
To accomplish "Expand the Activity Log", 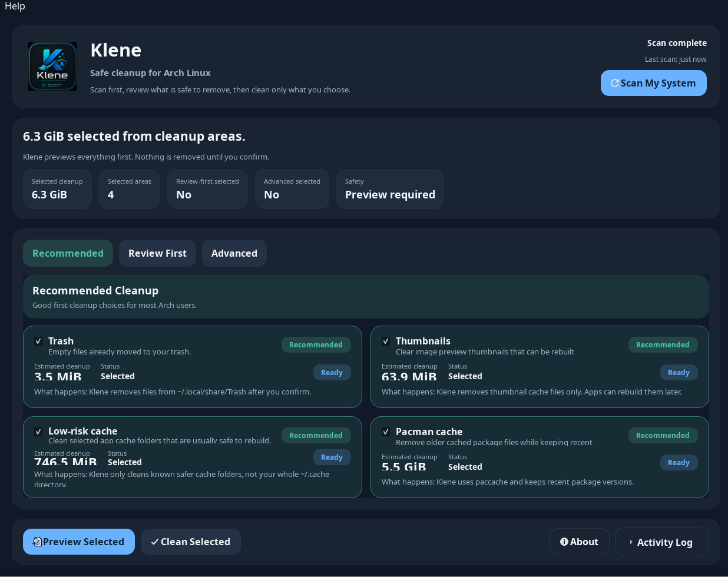I will [x=662, y=542].
